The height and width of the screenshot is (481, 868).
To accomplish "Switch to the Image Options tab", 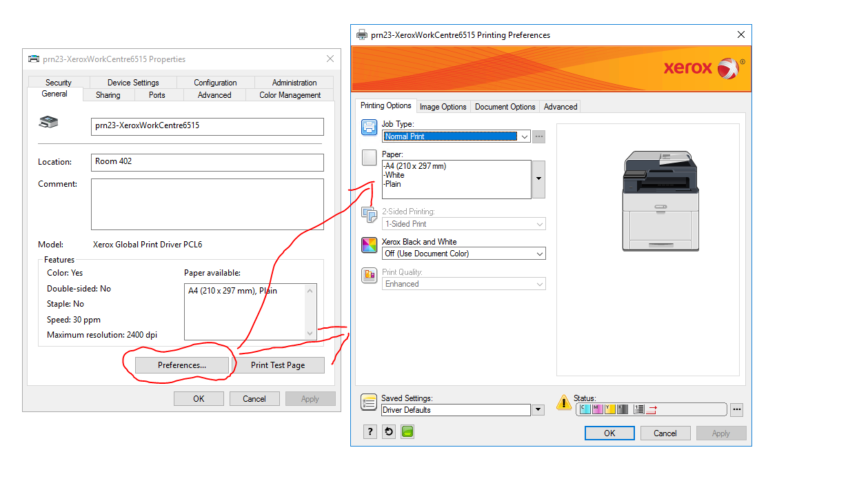I will 443,107.
